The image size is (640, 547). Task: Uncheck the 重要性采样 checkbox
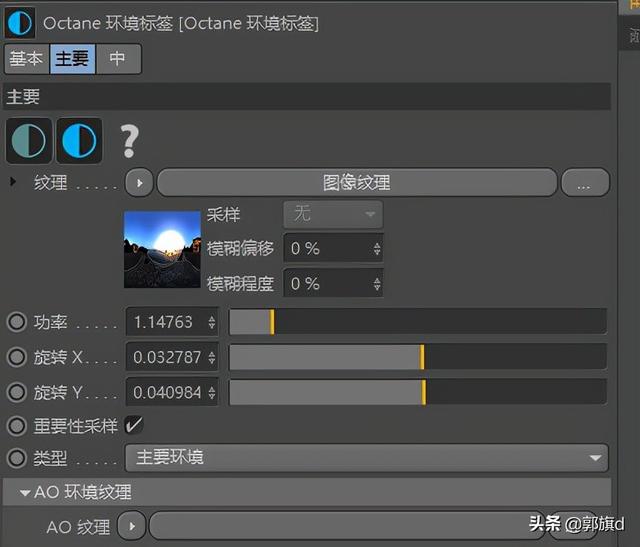pos(134,425)
